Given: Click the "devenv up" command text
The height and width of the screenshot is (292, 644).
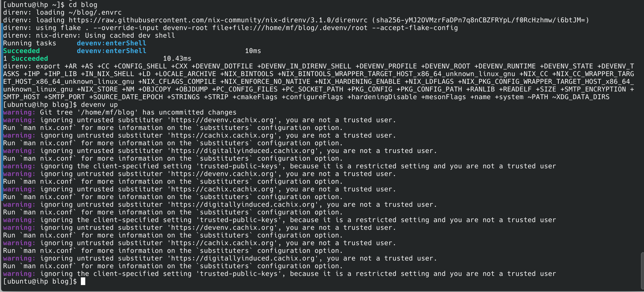Looking at the screenshot, I should (99, 105).
